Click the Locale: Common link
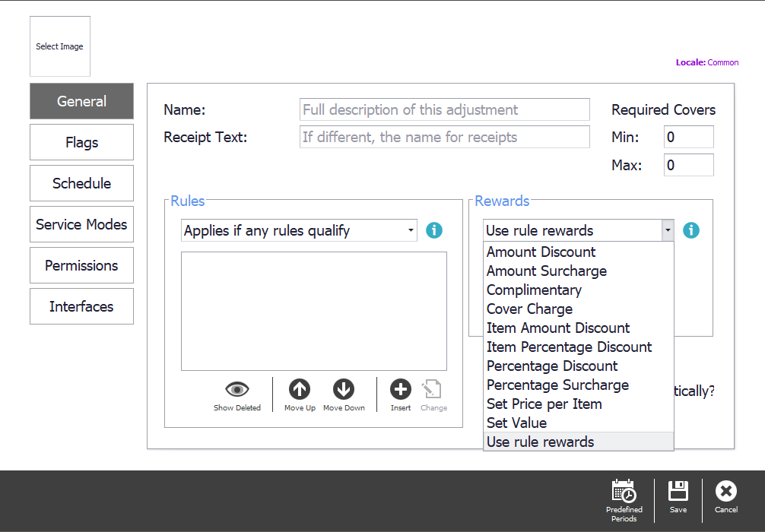765x532 pixels. click(707, 62)
